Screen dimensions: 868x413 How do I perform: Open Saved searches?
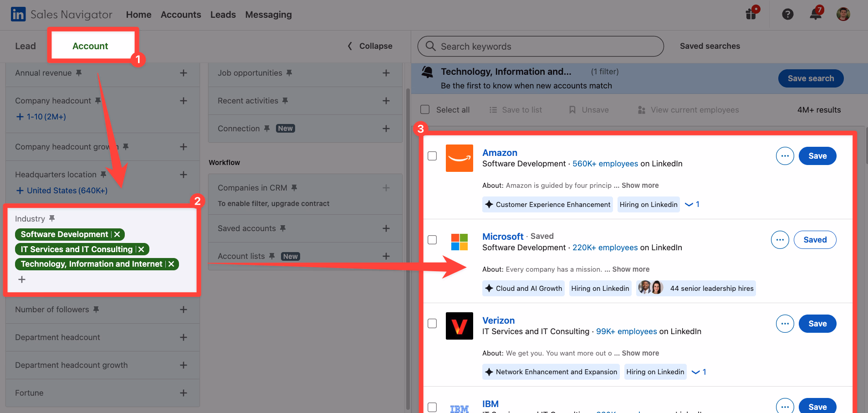pos(710,46)
